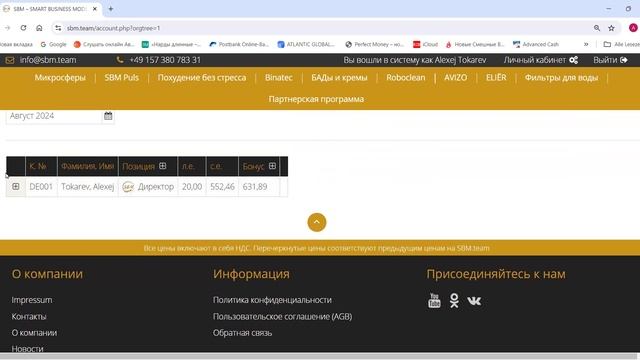Open the Контакты footer link
Image resolution: width=640 pixels, height=360 pixels.
point(29,316)
